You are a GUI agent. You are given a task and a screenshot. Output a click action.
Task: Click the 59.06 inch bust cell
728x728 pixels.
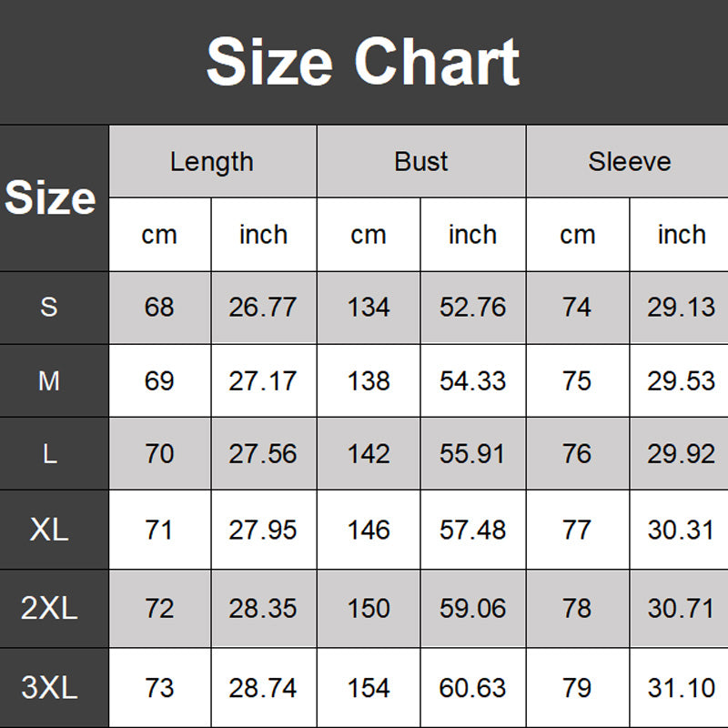[x=472, y=608]
